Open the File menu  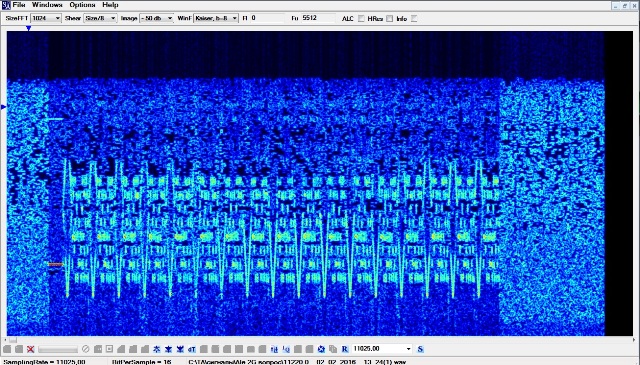(19, 5)
